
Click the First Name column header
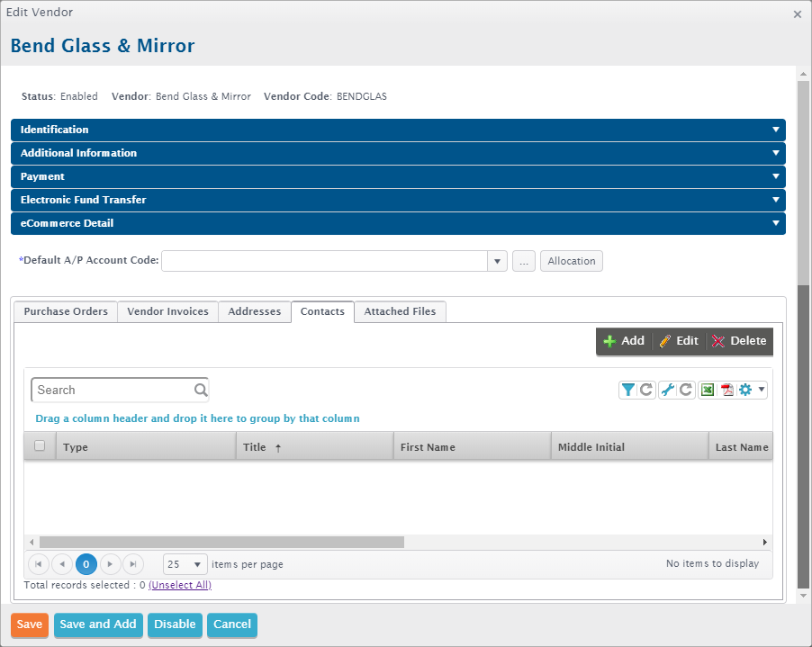[473, 447]
